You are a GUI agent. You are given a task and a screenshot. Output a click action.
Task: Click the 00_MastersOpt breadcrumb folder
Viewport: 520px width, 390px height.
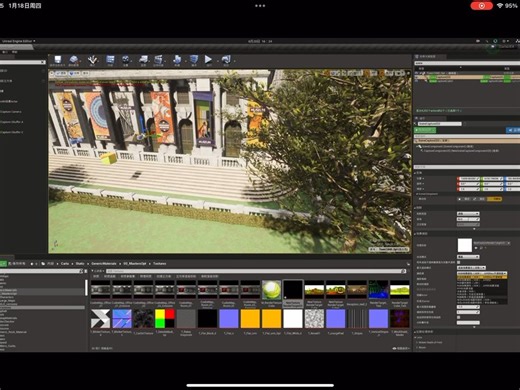(x=135, y=264)
